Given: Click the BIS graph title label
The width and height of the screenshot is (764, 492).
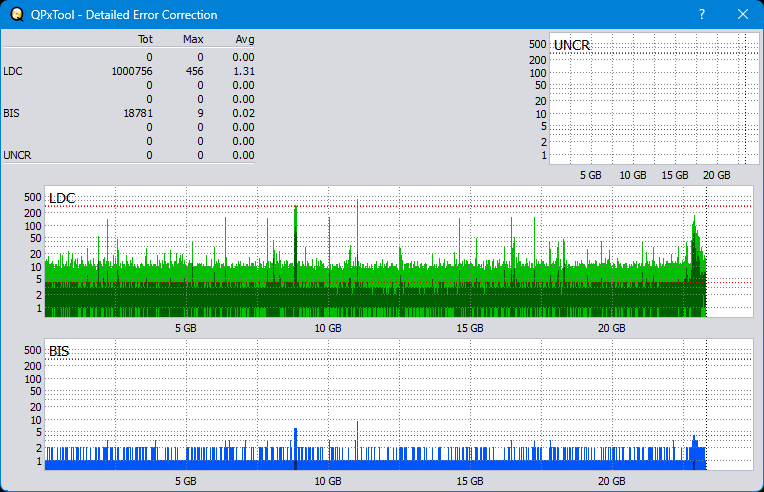Looking at the screenshot, I should pyautogui.click(x=59, y=352).
